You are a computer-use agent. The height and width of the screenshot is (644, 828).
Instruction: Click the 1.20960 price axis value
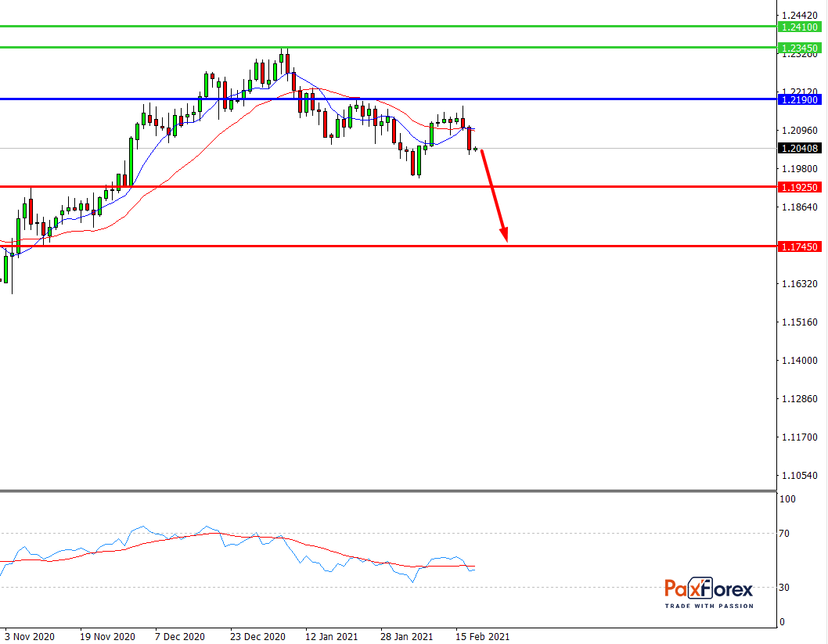point(800,131)
